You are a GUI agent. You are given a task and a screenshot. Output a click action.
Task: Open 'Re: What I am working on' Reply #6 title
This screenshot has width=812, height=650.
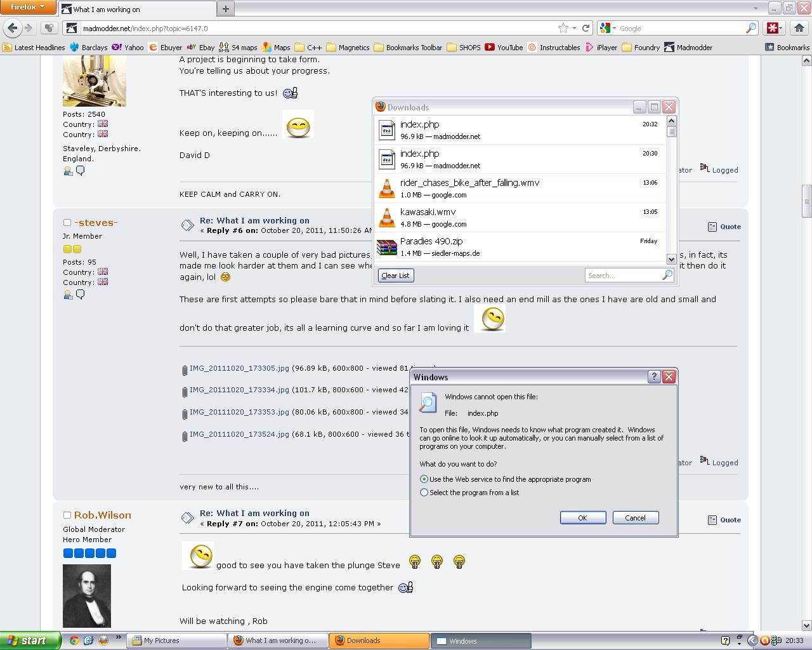click(254, 220)
